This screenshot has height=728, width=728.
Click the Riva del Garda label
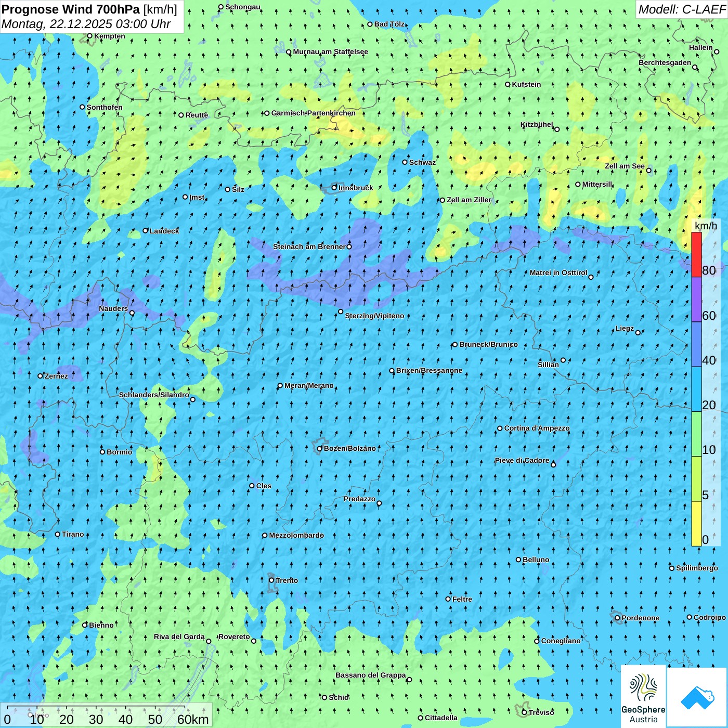tap(179, 636)
